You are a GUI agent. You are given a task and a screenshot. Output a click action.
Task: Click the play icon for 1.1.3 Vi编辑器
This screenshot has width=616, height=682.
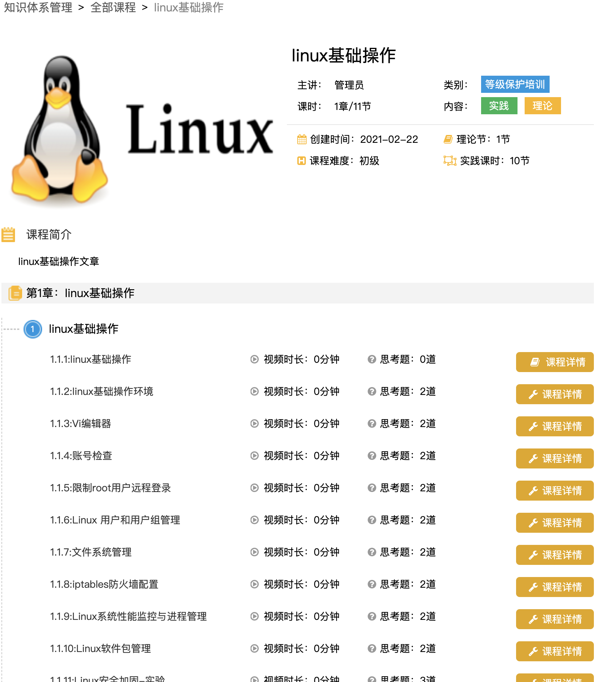(254, 423)
